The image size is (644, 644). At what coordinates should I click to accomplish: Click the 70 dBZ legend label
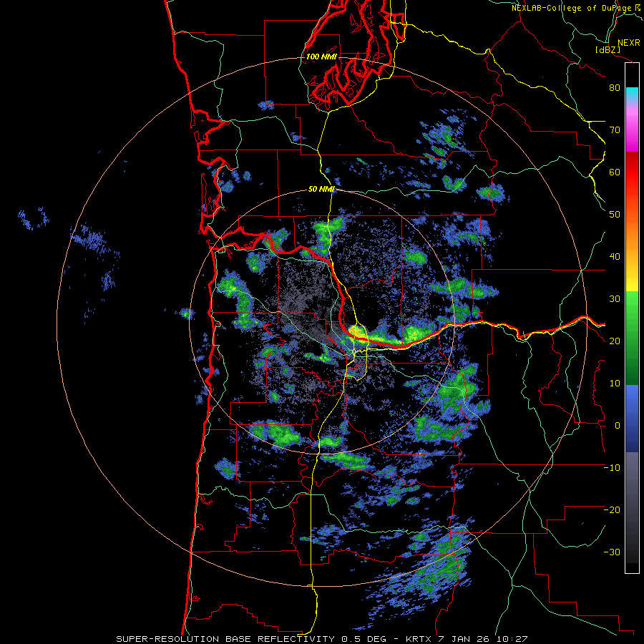(x=615, y=130)
